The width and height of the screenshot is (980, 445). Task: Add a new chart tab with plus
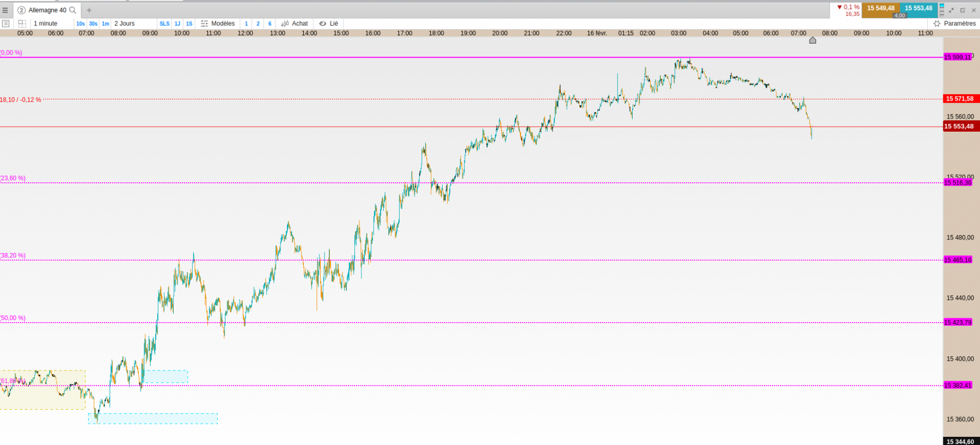click(89, 10)
